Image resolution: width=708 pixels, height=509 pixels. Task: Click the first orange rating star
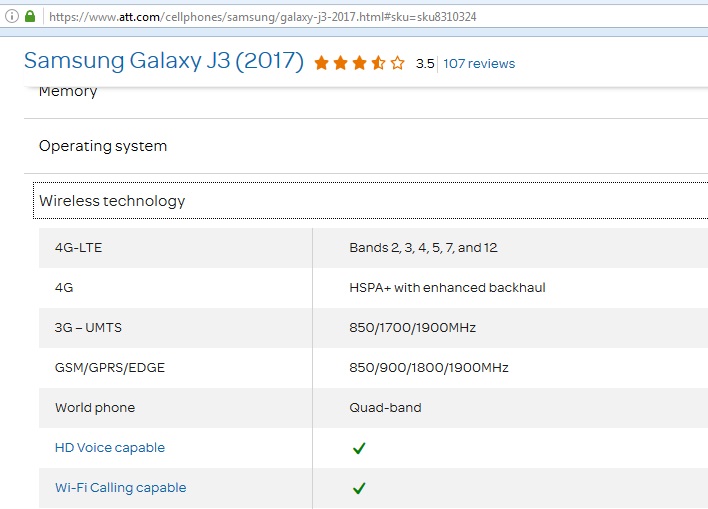(x=322, y=63)
